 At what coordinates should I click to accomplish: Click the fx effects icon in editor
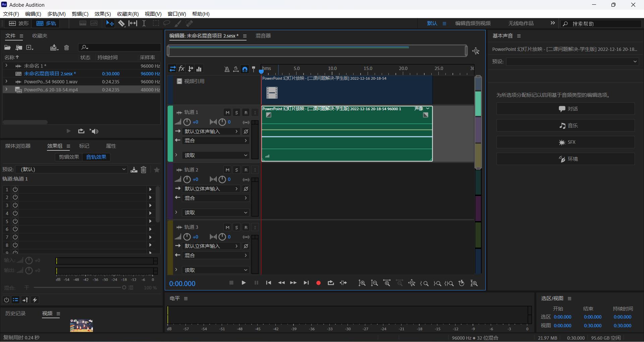click(181, 69)
